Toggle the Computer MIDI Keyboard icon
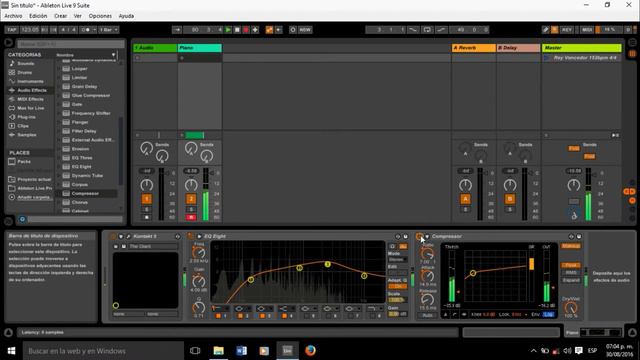This screenshot has width=640, height=360. 555,30
